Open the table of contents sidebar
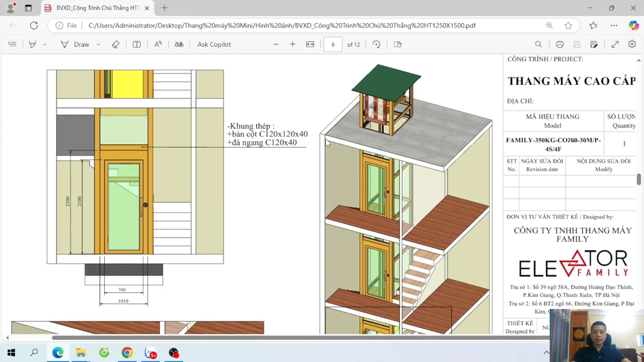644x362 pixels. click(x=12, y=44)
